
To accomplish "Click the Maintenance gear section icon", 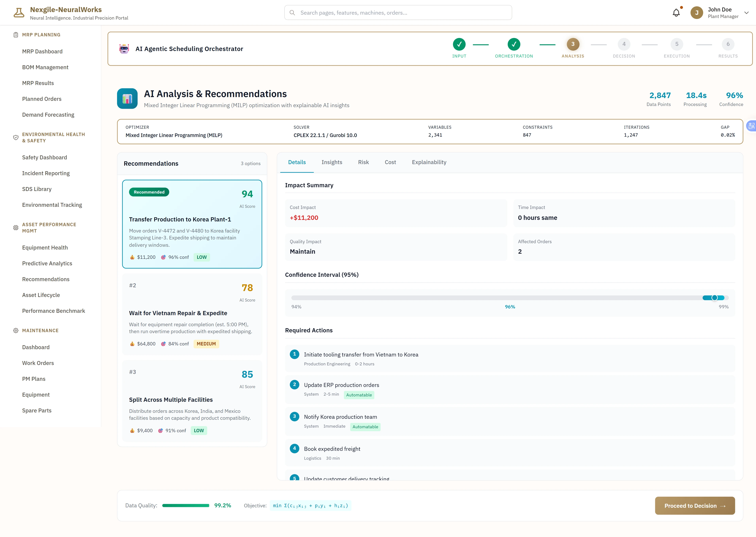I will pyautogui.click(x=16, y=331).
